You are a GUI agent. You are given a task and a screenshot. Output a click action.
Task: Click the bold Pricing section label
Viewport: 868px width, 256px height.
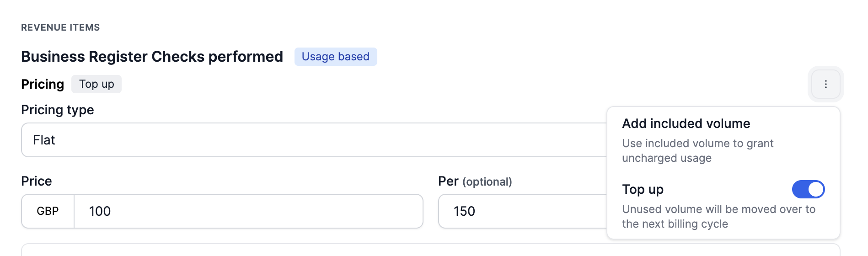click(43, 84)
